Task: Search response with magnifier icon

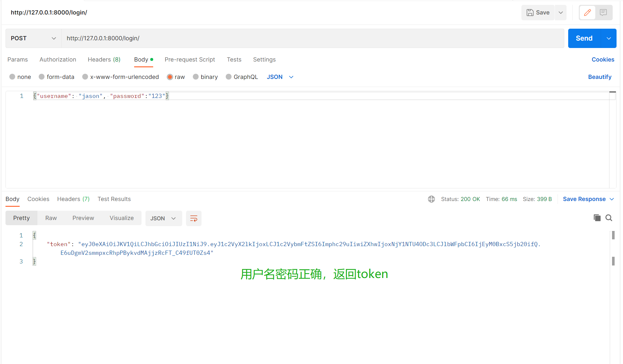Action: pyautogui.click(x=609, y=218)
